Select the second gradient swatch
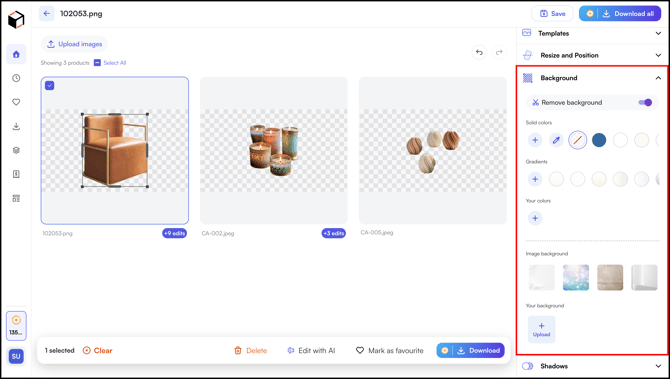 [x=578, y=179]
